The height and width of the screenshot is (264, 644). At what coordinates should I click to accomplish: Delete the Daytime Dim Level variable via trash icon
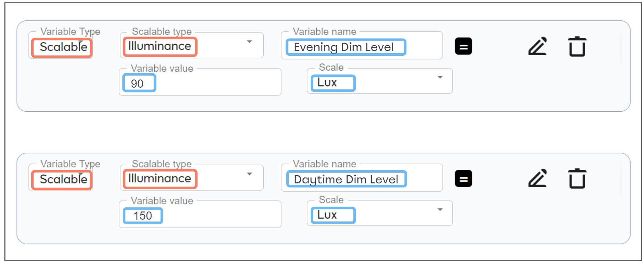(577, 178)
